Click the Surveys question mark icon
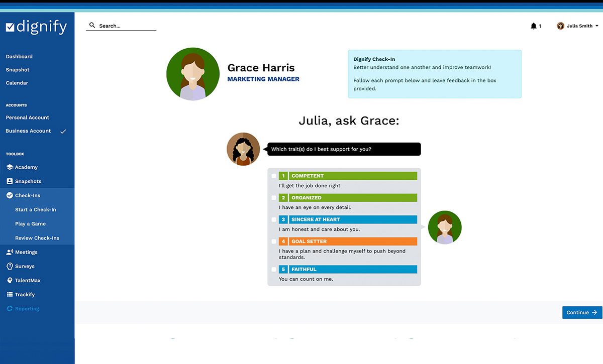Image resolution: width=603 pixels, height=364 pixels. 10,266
